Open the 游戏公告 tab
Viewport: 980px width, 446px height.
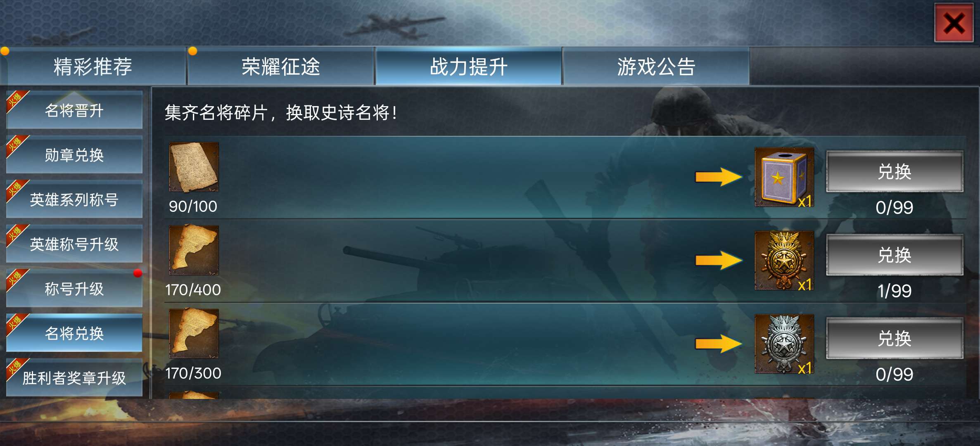tap(656, 66)
